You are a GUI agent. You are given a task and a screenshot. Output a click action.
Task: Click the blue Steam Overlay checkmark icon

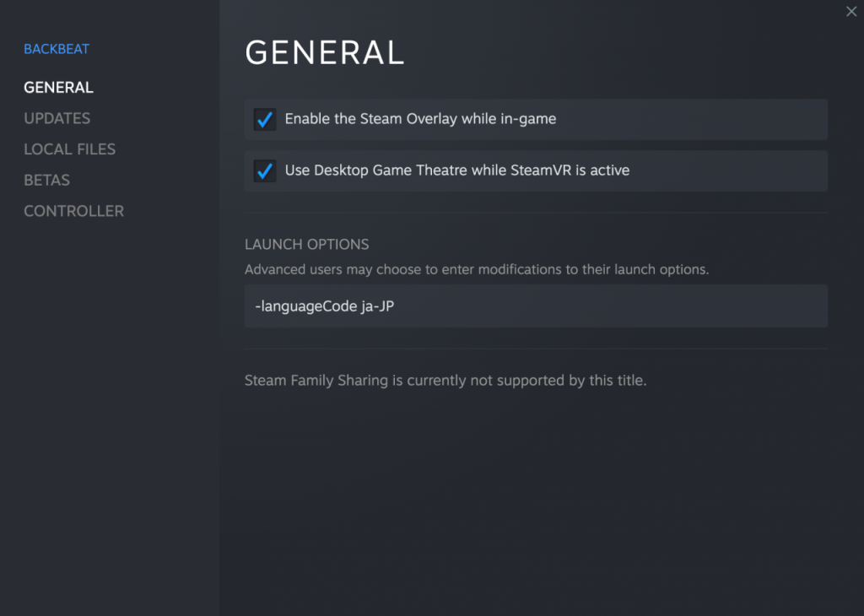264,119
